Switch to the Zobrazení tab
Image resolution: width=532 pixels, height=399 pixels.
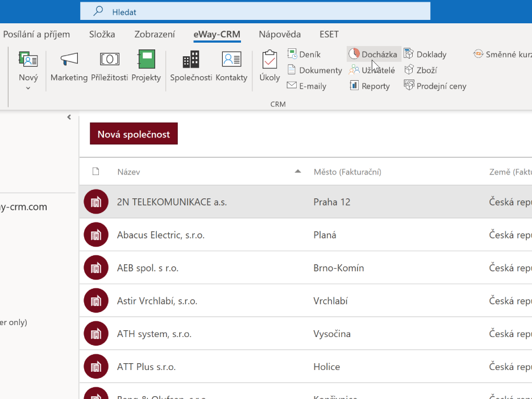(x=155, y=34)
